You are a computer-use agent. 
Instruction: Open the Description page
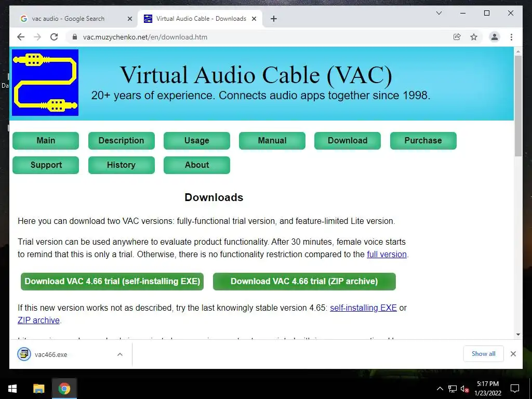pyautogui.click(x=121, y=140)
